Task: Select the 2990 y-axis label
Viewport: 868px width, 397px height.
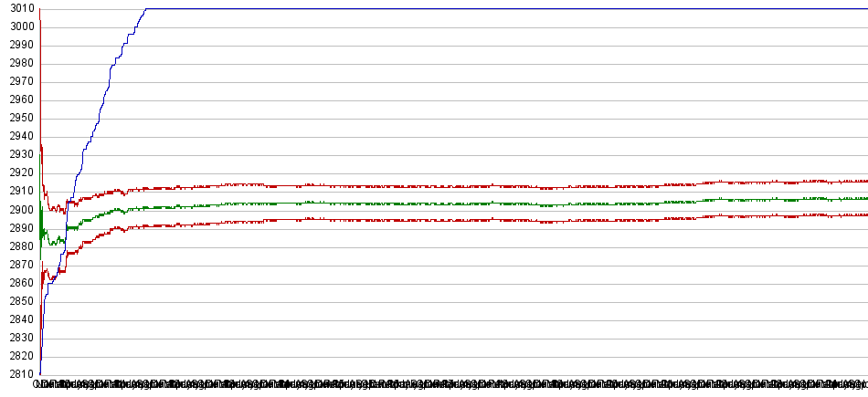Action: [18, 46]
